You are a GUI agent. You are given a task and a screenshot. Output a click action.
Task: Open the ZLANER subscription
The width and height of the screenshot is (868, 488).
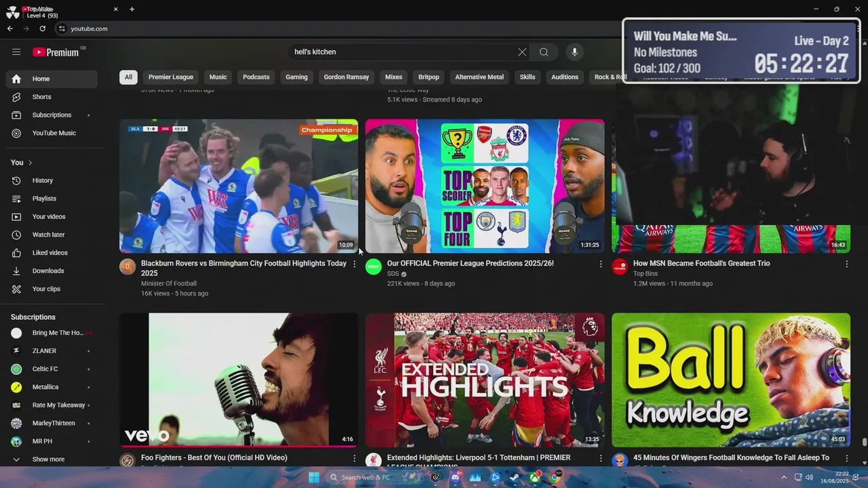[x=52, y=351]
